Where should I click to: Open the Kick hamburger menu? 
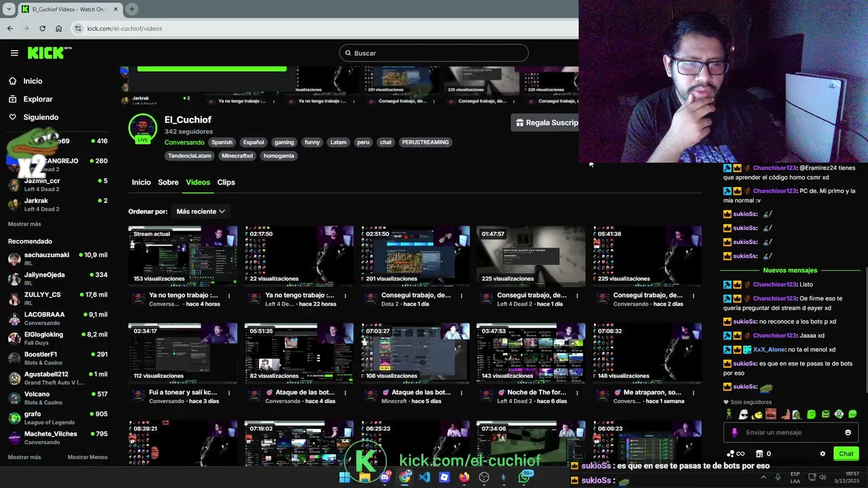click(14, 53)
